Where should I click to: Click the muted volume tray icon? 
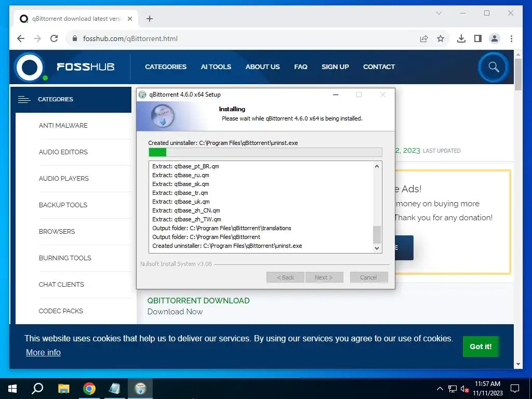click(x=464, y=389)
